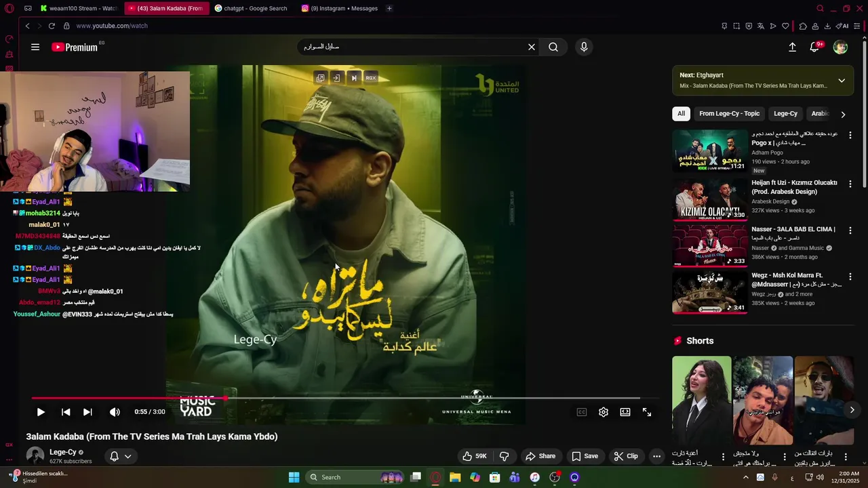Mute the video volume speaker
The image size is (868, 488).
[115, 412]
